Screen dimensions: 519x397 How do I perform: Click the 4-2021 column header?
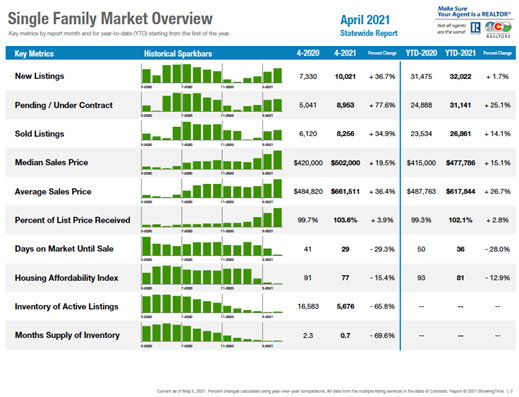click(x=345, y=53)
